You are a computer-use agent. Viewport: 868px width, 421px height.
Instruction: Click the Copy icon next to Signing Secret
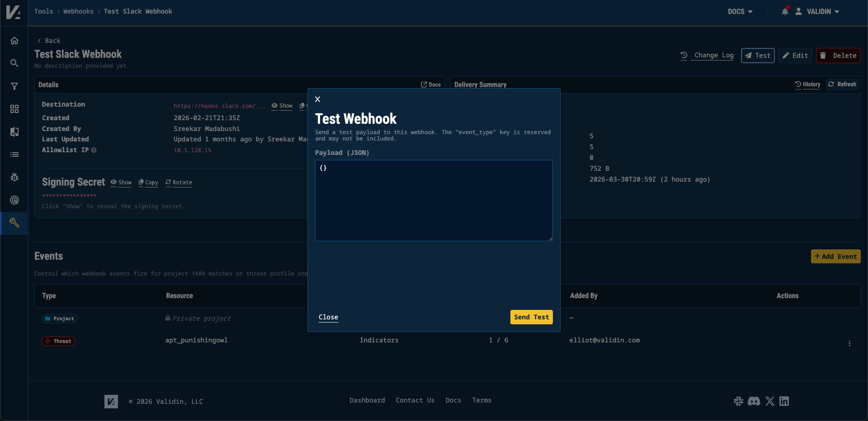[x=148, y=182]
